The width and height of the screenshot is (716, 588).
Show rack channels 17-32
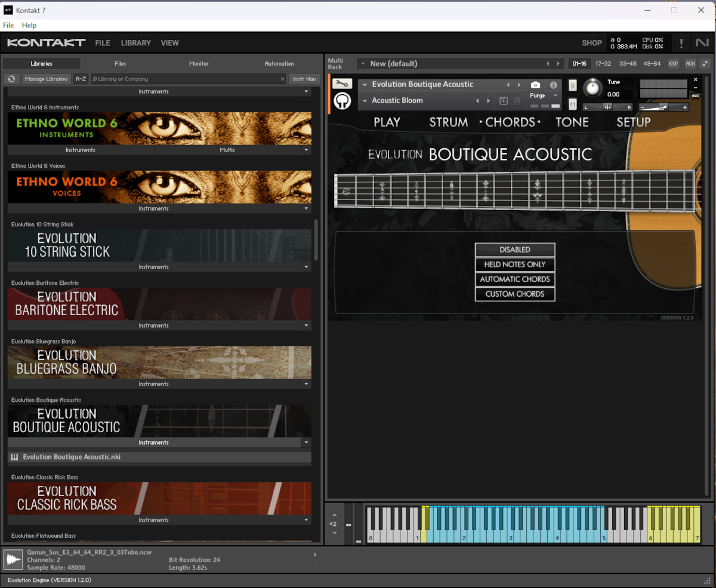pyautogui.click(x=603, y=64)
